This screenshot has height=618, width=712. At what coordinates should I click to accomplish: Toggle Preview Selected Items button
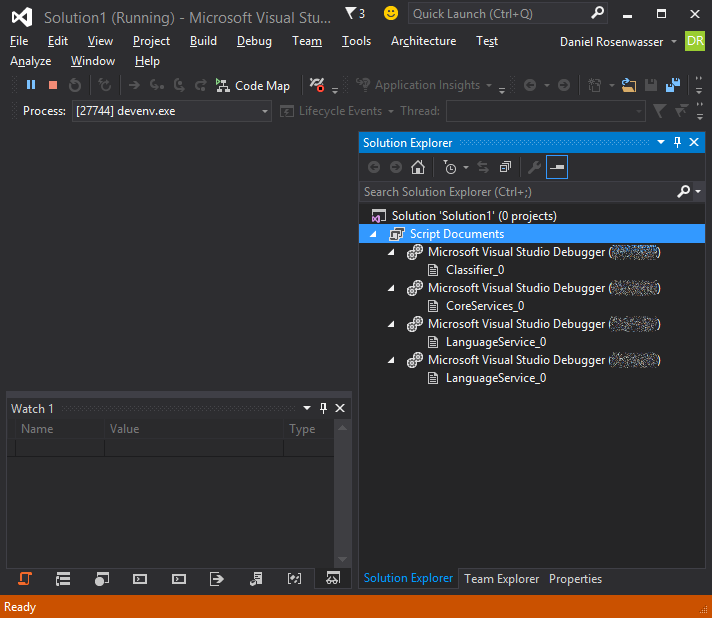[557, 167]
